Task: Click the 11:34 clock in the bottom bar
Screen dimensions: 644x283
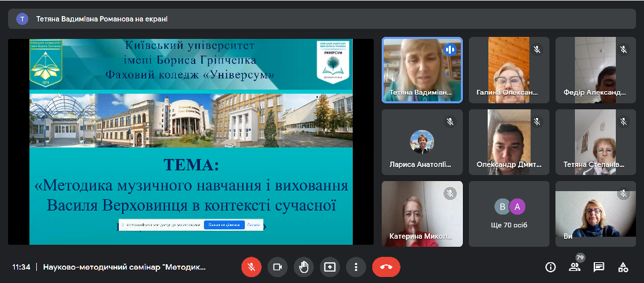Action: click(21, 267)
